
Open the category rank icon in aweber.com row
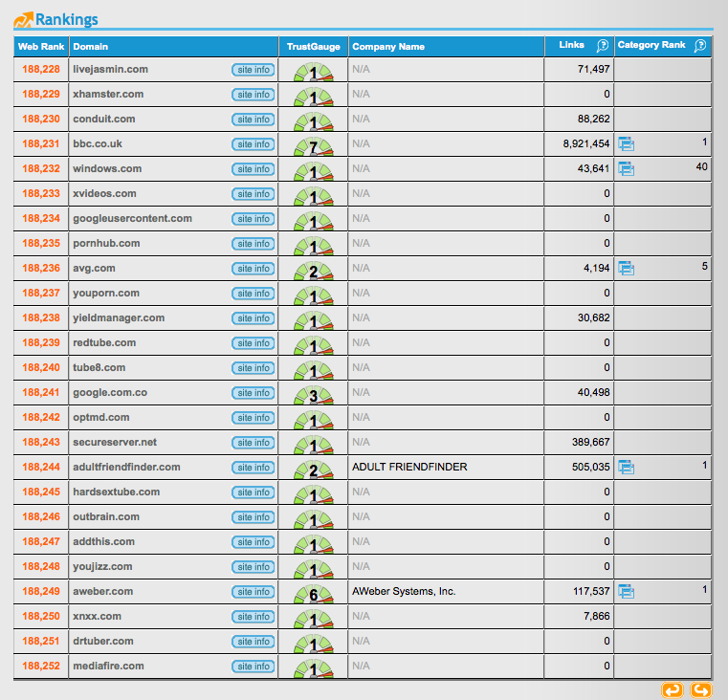(627, 592)
